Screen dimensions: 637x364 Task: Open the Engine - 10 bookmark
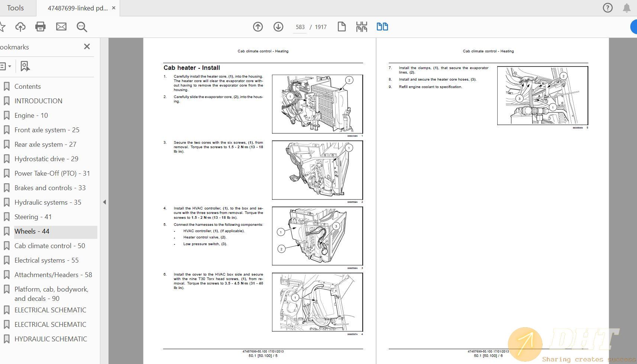tap(31, 116)
